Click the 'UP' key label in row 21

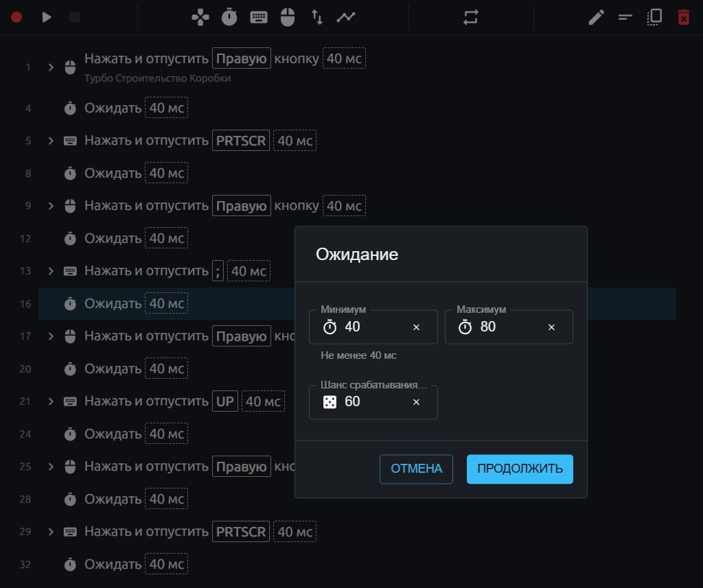coord(225,401)
